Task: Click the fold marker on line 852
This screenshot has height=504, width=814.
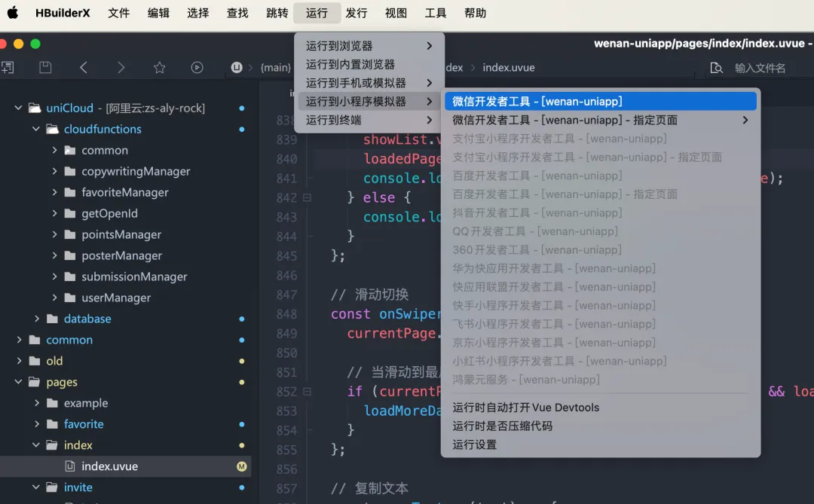Action: [x=308, y=391]
